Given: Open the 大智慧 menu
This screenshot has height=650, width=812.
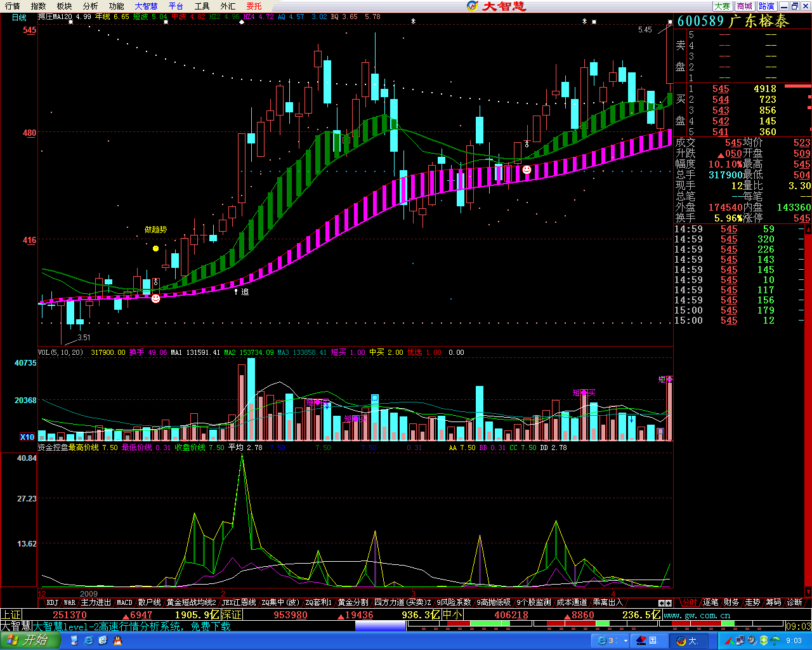Looking at the screenshot, I should (146, 6).
